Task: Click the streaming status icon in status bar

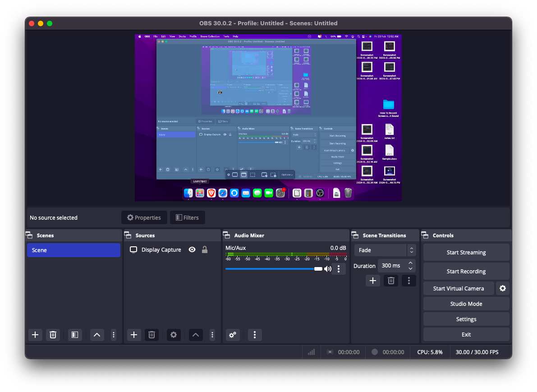Action: [x=330, y=352]
